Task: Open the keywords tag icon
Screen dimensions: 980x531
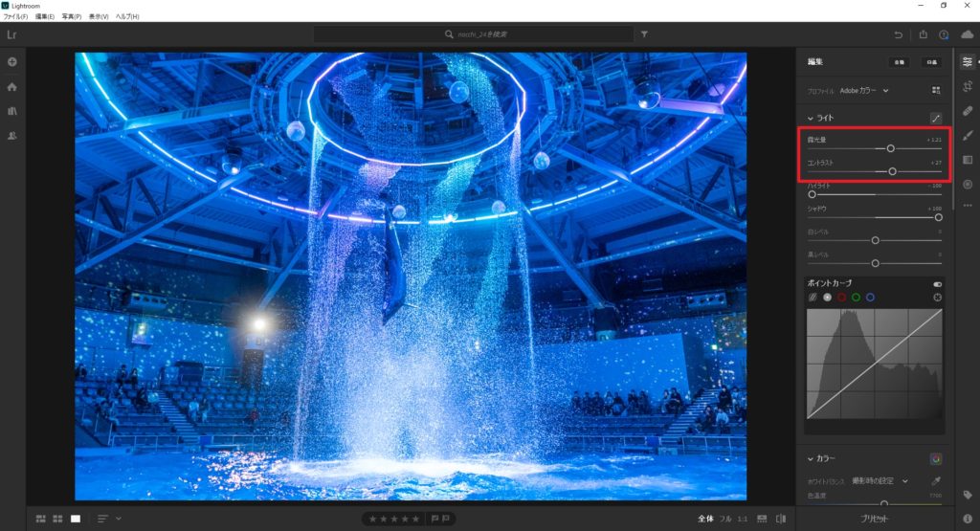Action: [967, 495]
